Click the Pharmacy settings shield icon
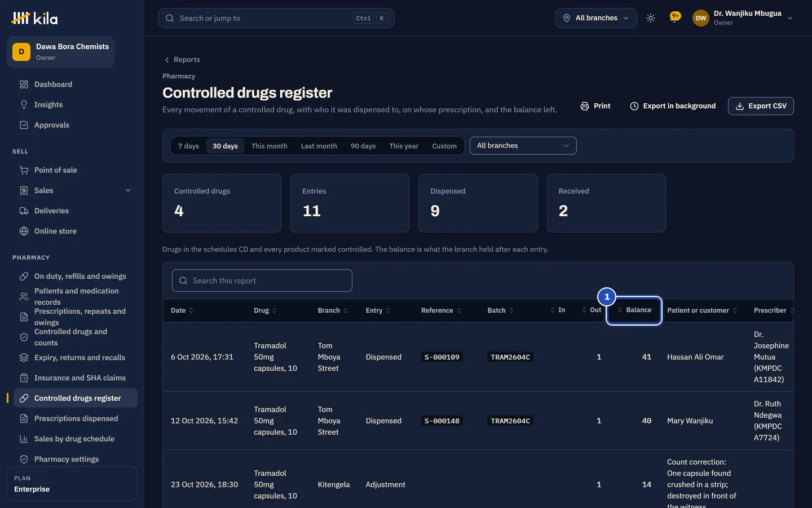812x508 pixels. click(24, 459)
